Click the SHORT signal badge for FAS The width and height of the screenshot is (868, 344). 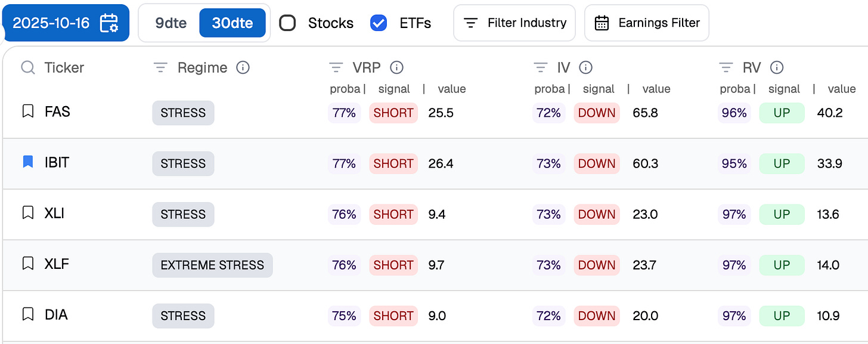(x=393, y=113)
